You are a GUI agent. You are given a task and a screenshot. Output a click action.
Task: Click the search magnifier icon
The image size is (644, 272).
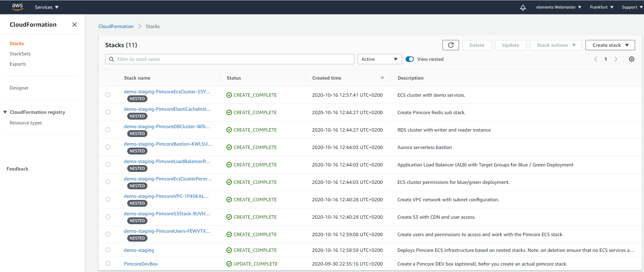[111, 59]
